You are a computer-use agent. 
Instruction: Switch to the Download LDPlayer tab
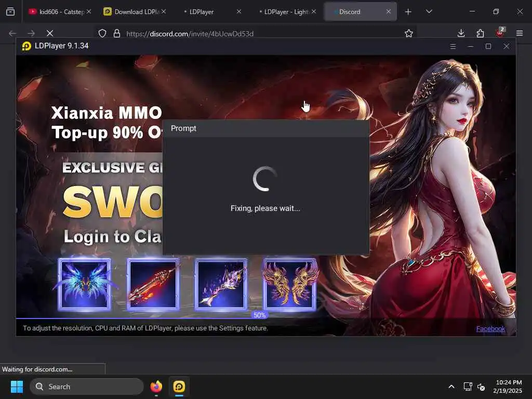[135, 11]
